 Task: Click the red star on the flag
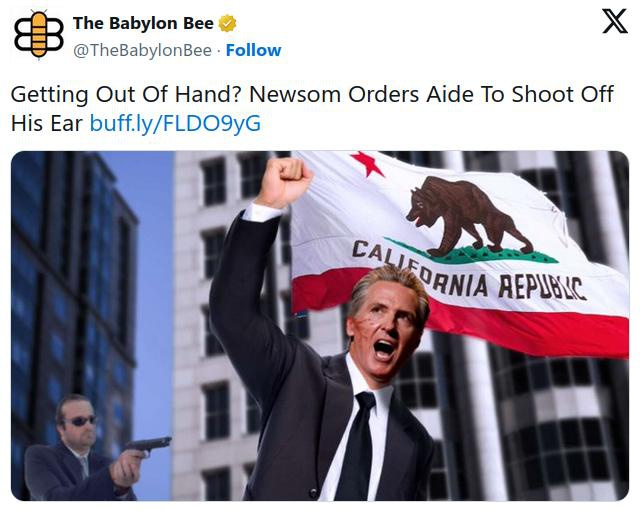point(367,163)
